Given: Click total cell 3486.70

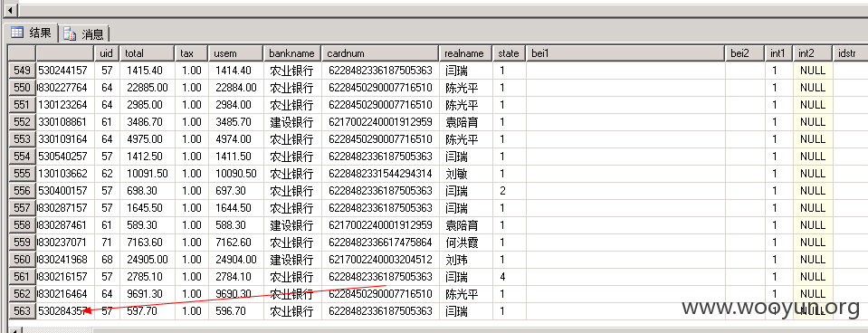Looking at the screenshot, I should [x=148, y=121].
